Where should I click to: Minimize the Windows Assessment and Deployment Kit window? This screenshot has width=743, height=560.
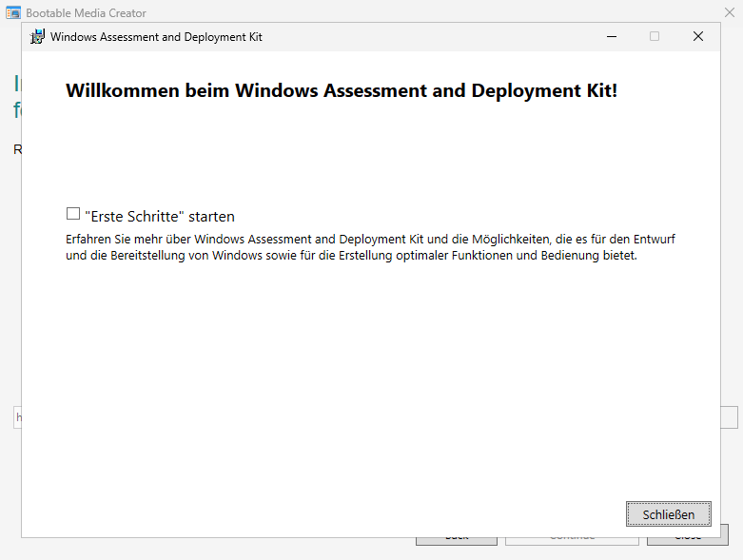click(x=612, y=36)
